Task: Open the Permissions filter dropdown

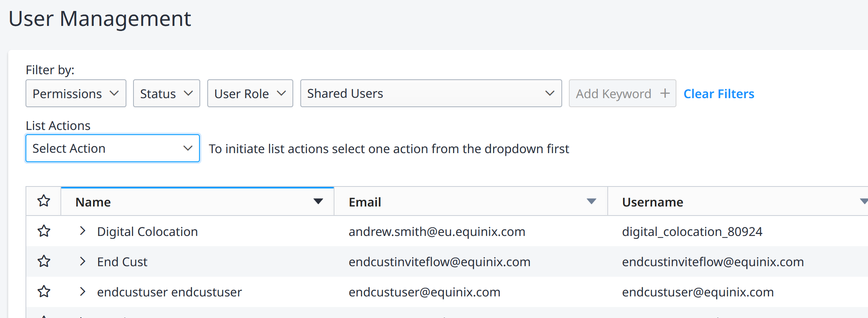Action: (76, 93)
